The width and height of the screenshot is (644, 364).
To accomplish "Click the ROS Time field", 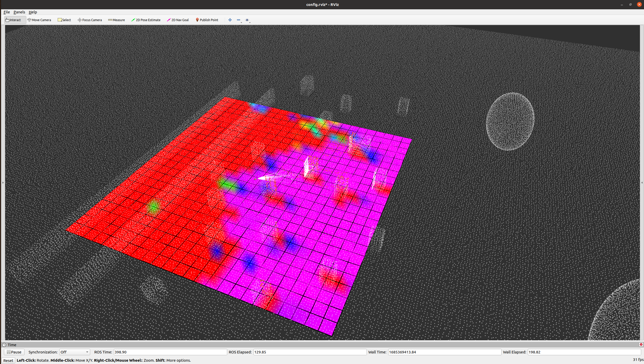I will click(x=170, y=352).
